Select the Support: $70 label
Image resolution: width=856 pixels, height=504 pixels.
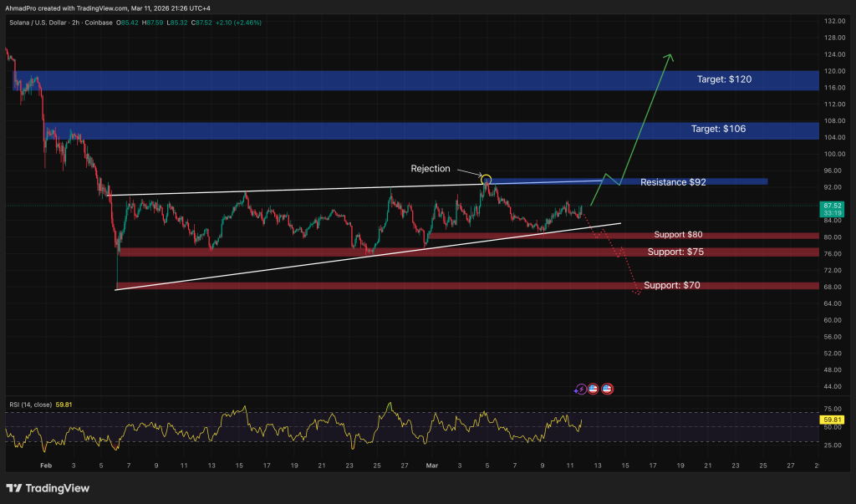[x=672, y=286]
